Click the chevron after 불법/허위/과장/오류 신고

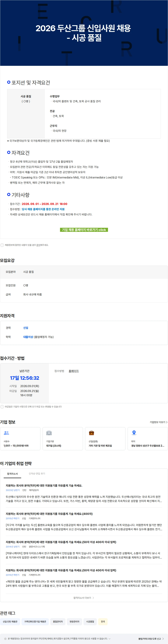click(163, 639)
